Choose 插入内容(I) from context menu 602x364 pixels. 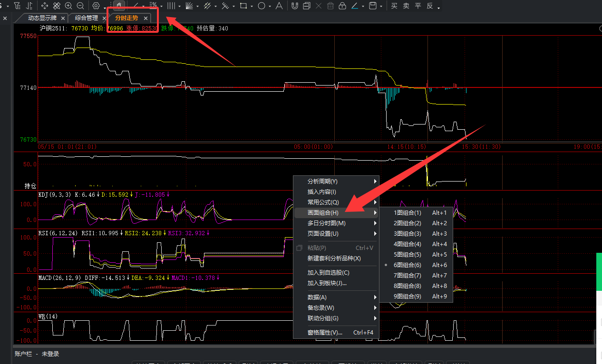(x=336, y=192)
